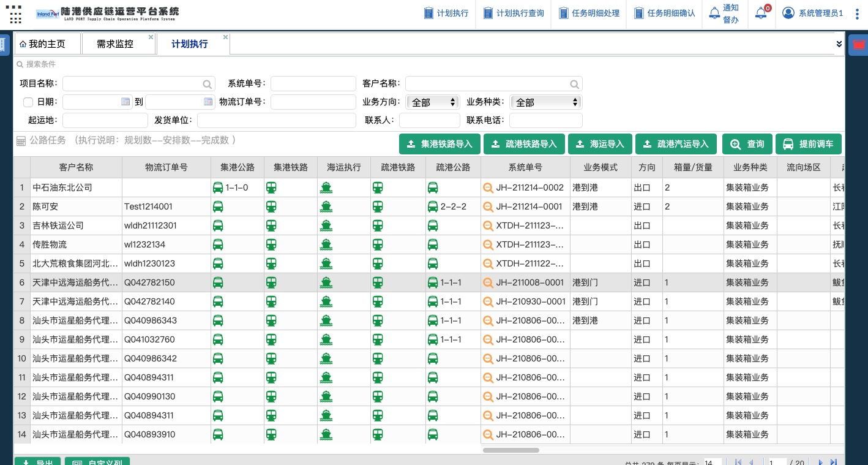Click 集港公路 bus icon for 中石油东北公司
This screenshot has width=868, height=465.
(218, 187)
